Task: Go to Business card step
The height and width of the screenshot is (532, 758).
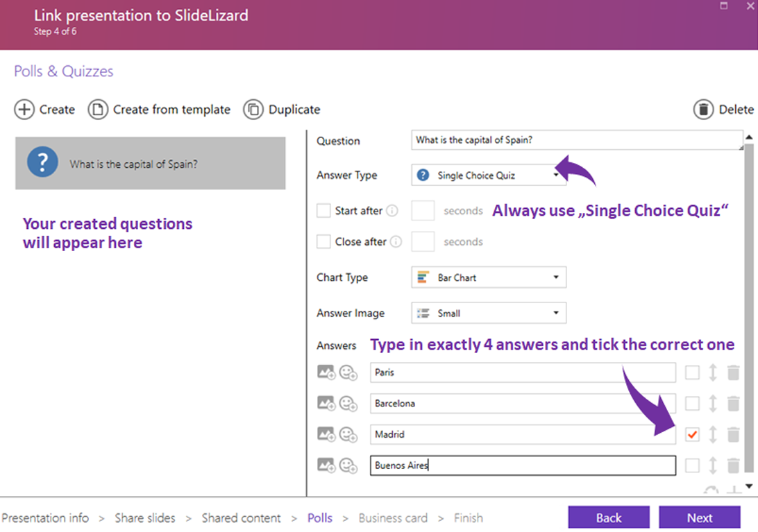Action: 393,518
